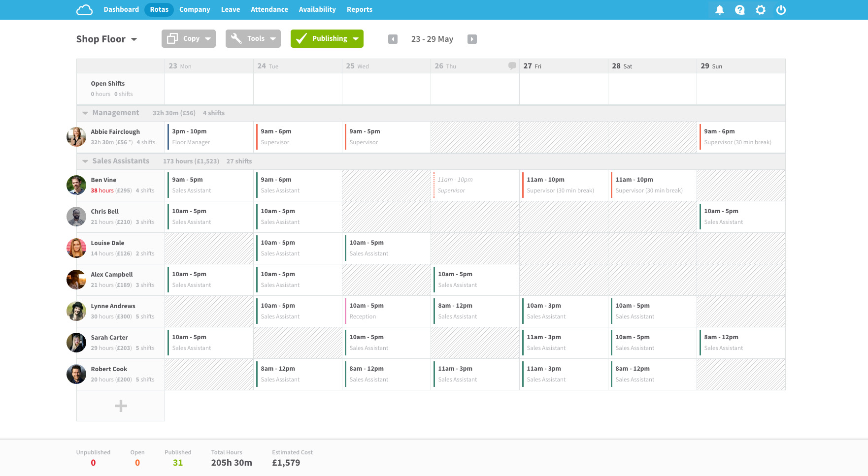Collapse the Sales Assistants section
Viewport: 868px width, 476px height.
[84, 161]
